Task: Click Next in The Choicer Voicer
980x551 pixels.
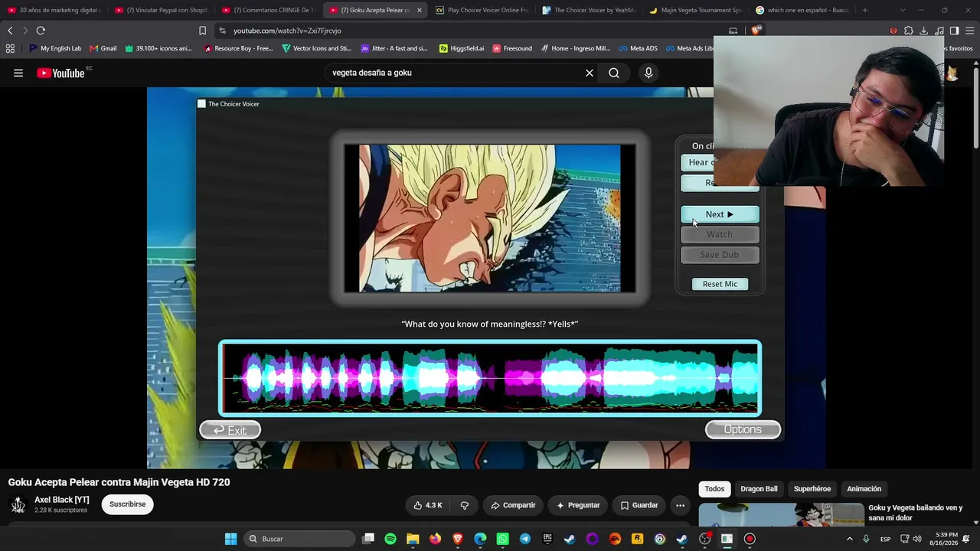Action: [720, 214]
